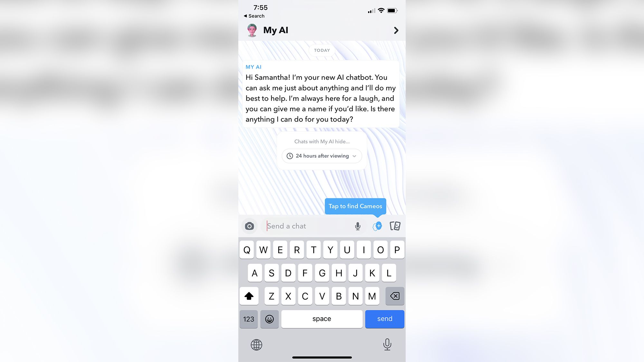
Task: Tap the Tap to find Cameos button
Action: (x=355, y=206)
